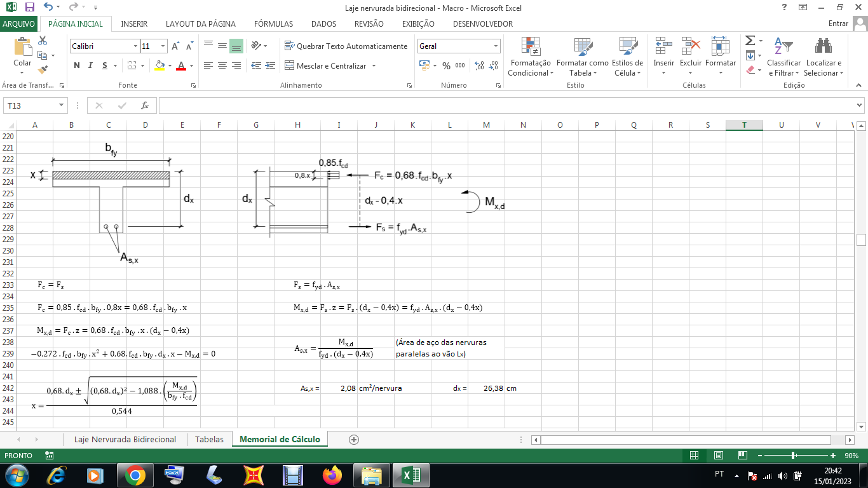
Task: Undo the last action
Action: tap(48, 7)
